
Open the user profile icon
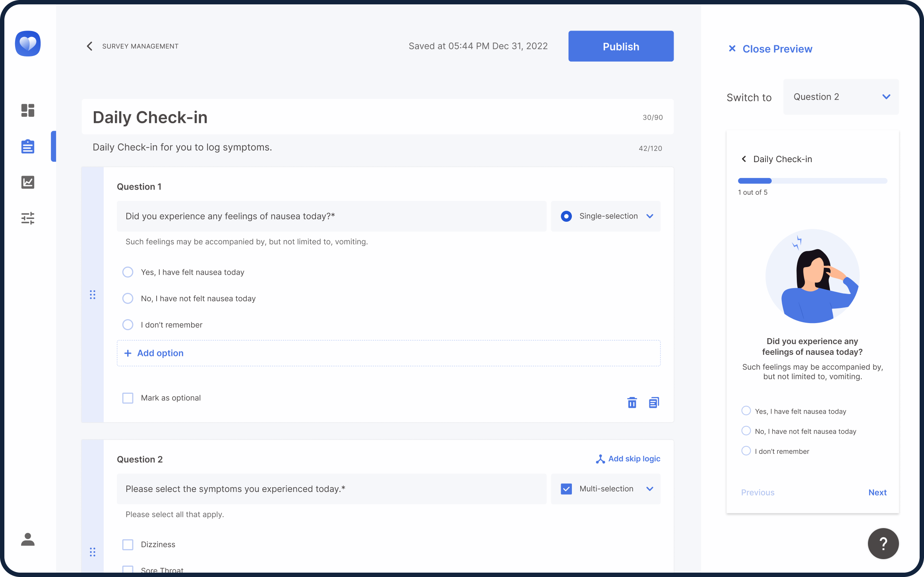click(28, 539)
